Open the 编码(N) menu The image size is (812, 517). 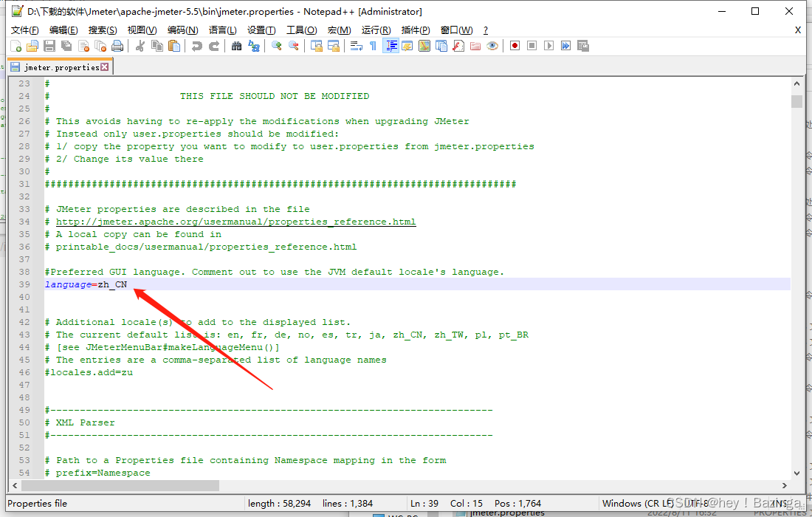pyautogui.click(x=183, y=30)
